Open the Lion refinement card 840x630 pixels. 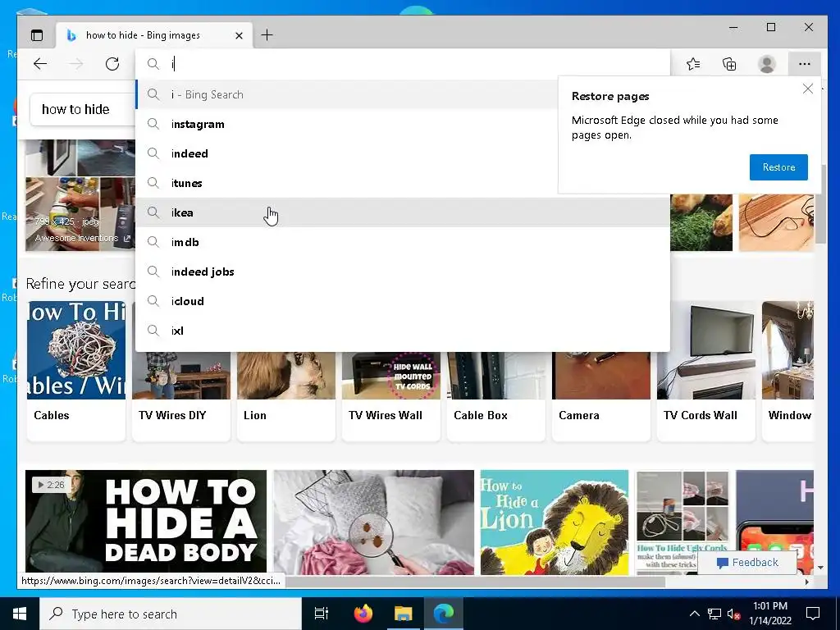click(286, 396)
